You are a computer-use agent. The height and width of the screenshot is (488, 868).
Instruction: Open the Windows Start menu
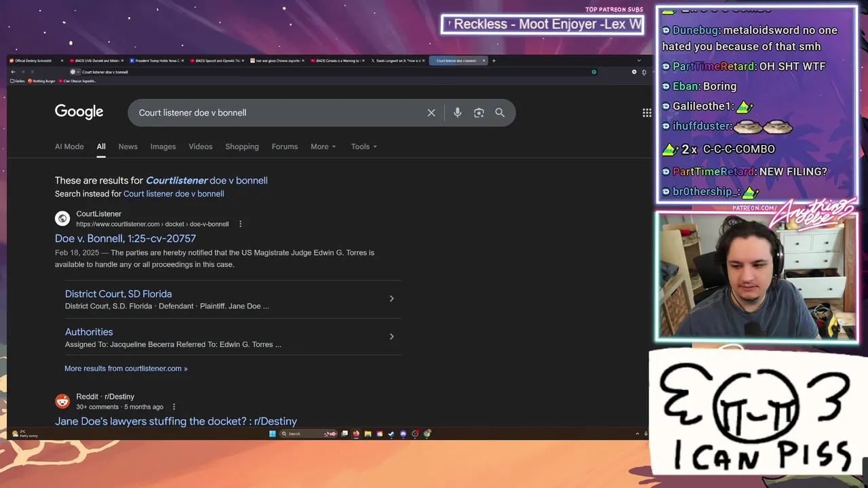coord(273,434)
